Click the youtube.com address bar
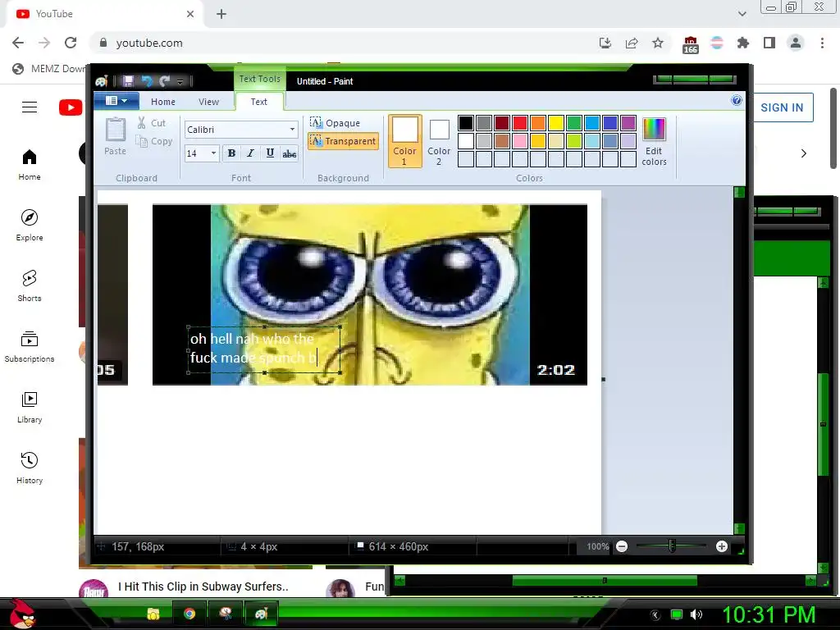 point(343,43)
